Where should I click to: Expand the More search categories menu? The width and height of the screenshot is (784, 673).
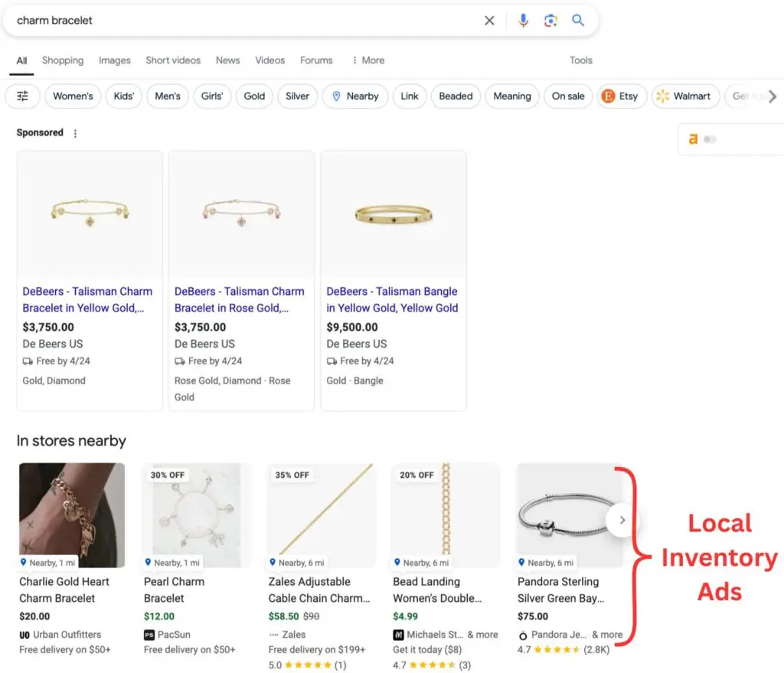pos(367,60)
